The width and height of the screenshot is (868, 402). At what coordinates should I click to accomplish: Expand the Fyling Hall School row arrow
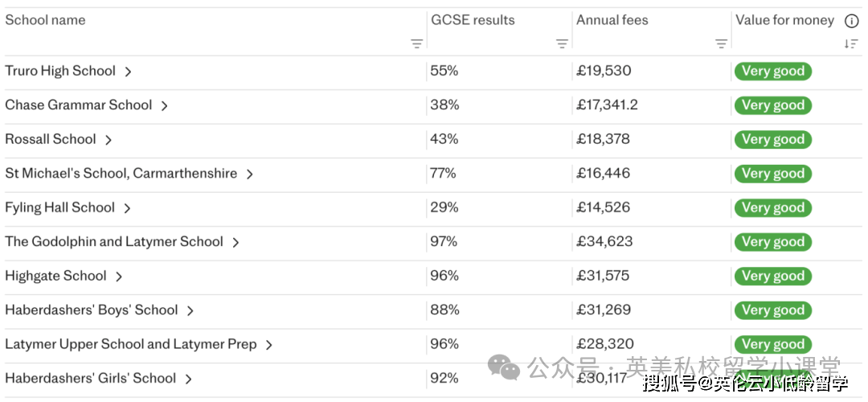pyautogui.click(x=127, y=208)
